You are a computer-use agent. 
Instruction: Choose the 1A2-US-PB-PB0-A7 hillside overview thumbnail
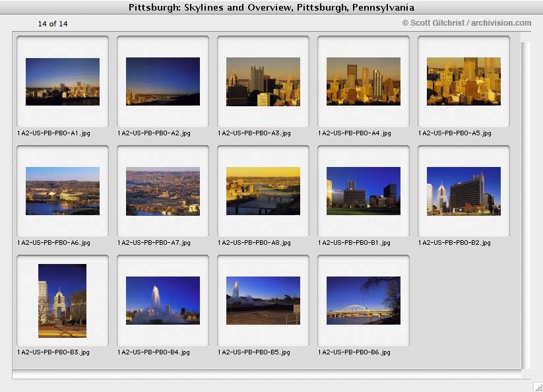click(163, 191)
